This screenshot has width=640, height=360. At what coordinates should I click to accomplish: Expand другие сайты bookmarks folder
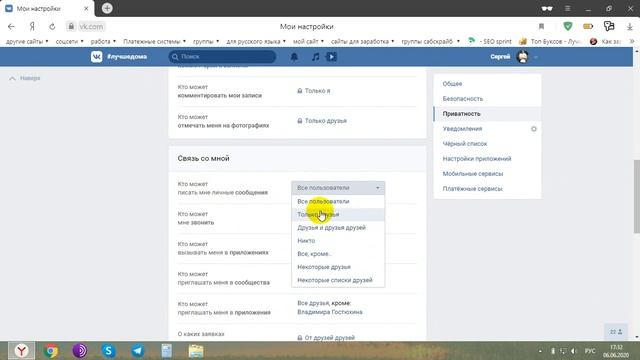(x=27, y=41)
